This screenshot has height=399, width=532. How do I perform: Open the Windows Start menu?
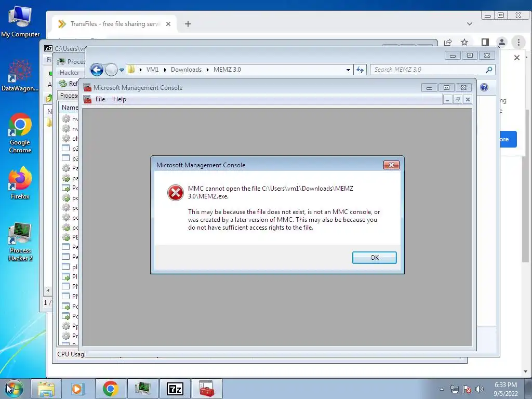[x=14, y=389]
